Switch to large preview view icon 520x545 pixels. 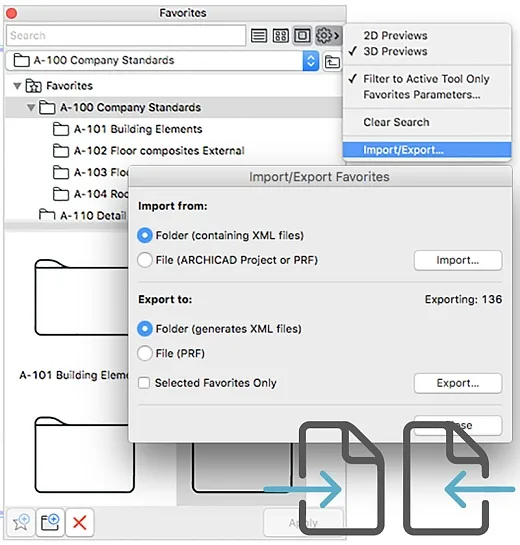point(302,35)
